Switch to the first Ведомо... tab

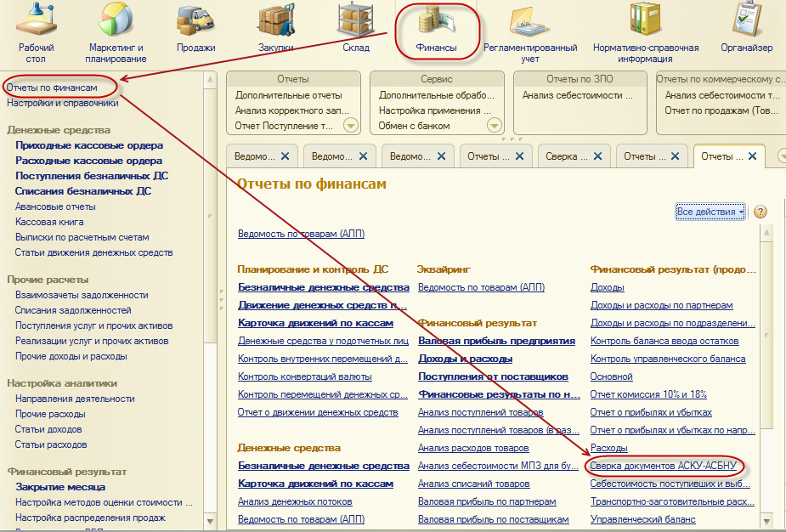pyautogui.click(x=255, y=156)
